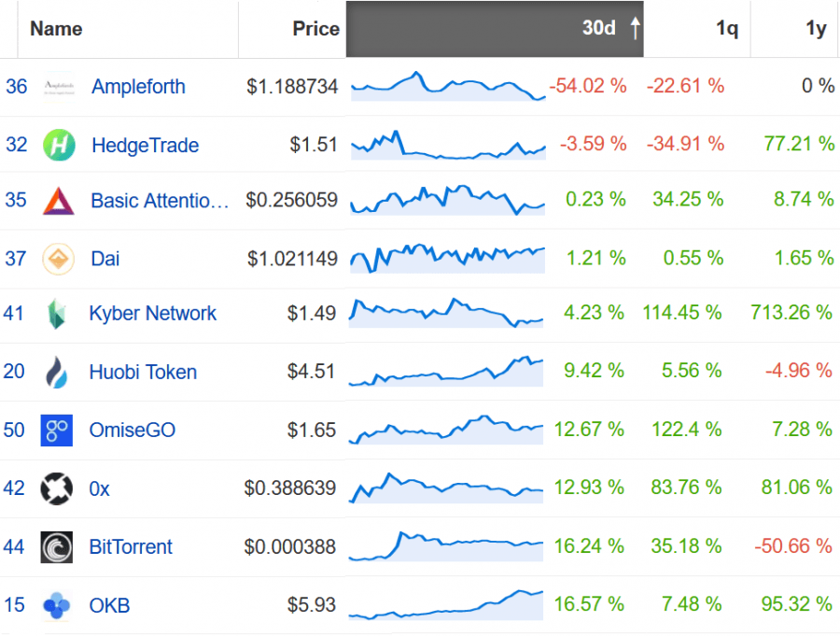The height and width of the screenshot is (636, 840).
Task: Click the Kyber Network green crystal icon
Action: point(56,314)
